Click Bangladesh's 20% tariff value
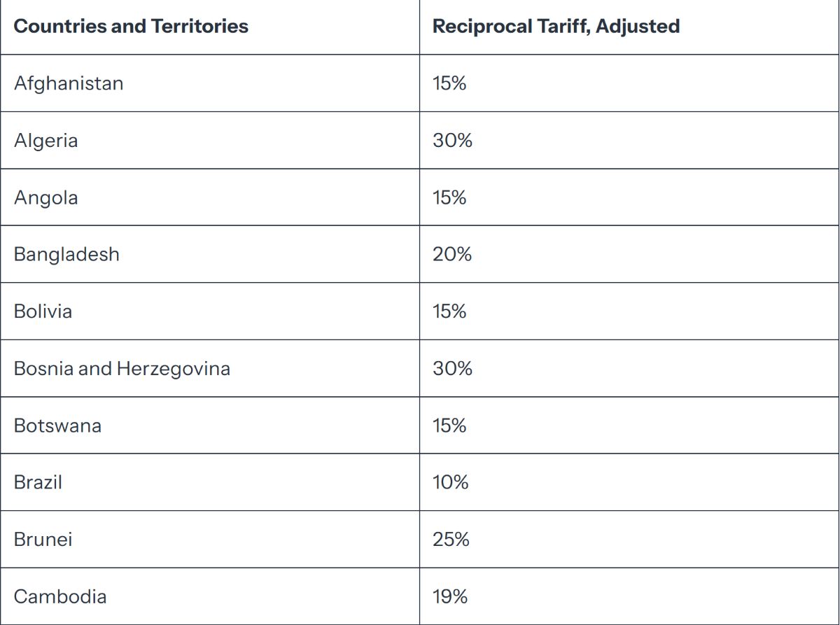Screen dimensions: 840x625 coord(452,254)
